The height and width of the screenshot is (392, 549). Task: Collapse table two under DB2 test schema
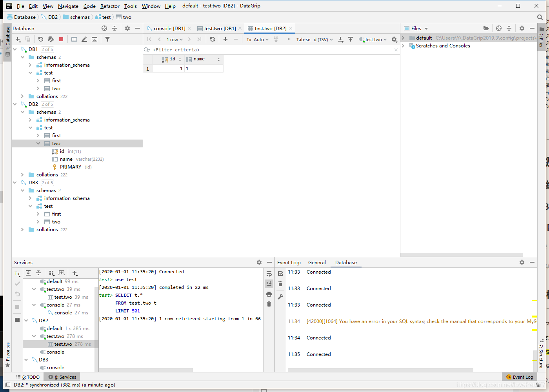tap(38, 143)
